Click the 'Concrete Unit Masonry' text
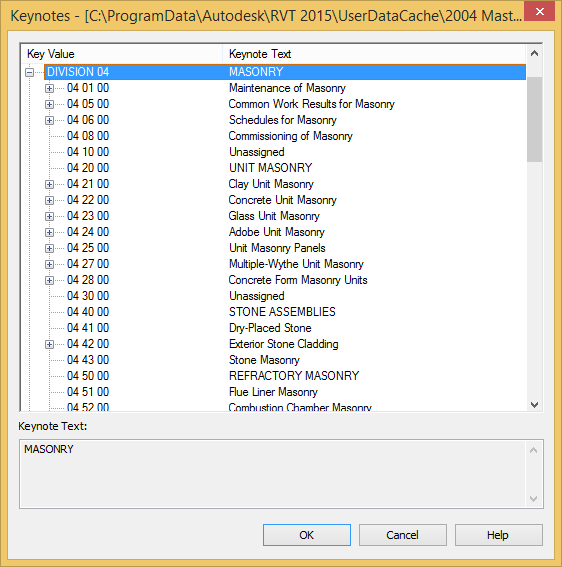Viewport: 562px width, 567px height. (x=282, y=200)
